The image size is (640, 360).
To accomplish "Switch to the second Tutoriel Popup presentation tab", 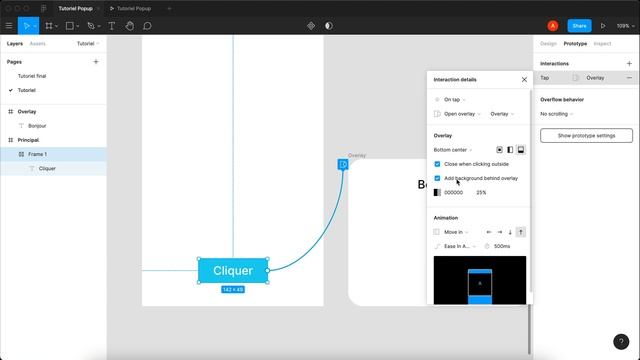I will (134, 8).
